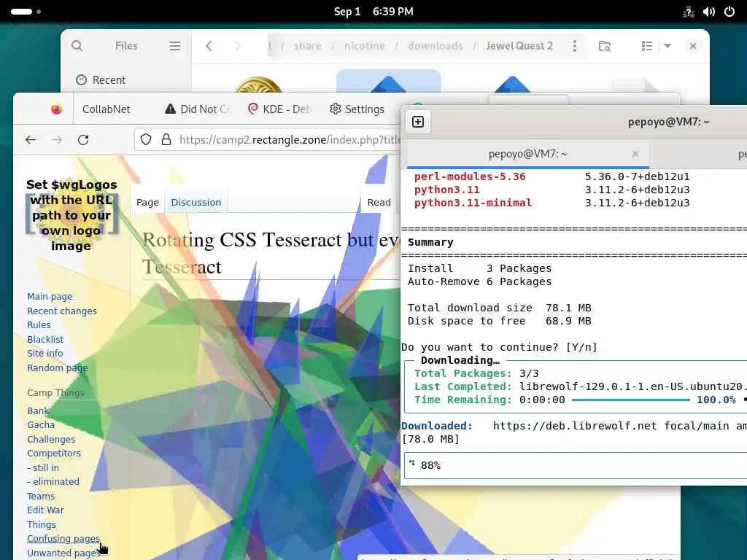Switch to the CollabNet browser tab
This screenshot has height=560, width=747.
[x=107, y=109]
